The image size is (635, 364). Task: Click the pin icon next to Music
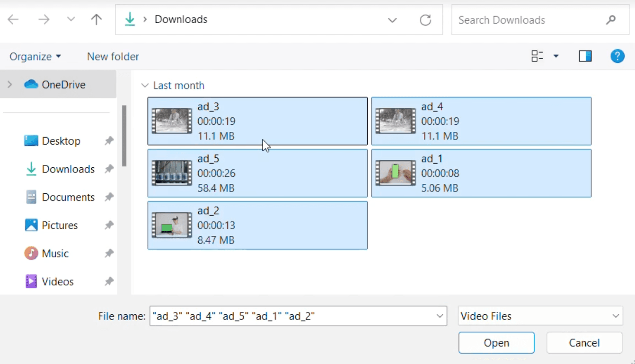click(x=109, y=253)
